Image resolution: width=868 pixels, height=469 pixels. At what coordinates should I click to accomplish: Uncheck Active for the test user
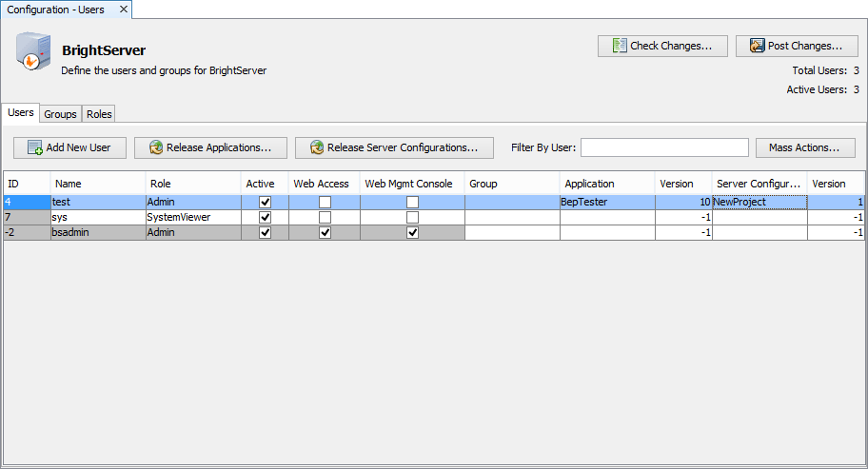point(266,203)
